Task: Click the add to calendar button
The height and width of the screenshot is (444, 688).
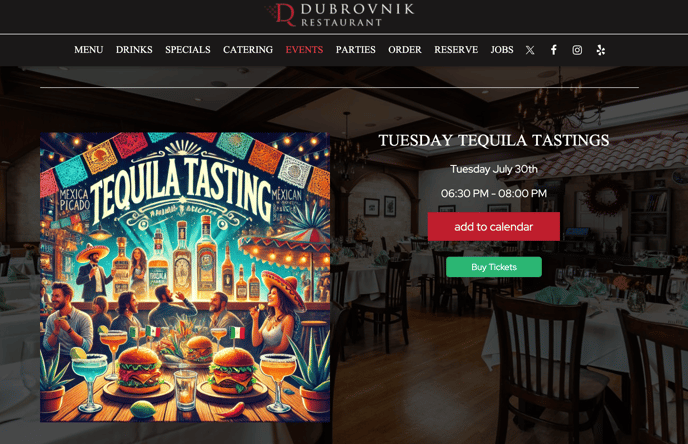Action: click(494, 226)
